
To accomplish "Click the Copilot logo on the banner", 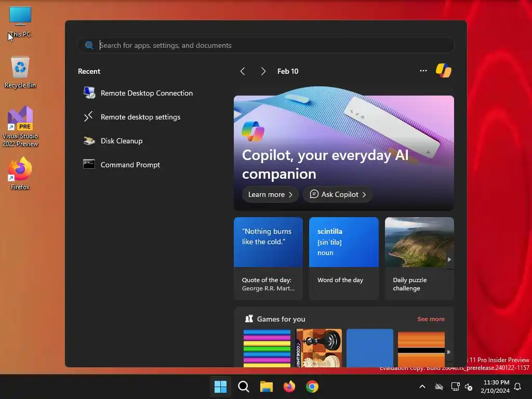I will 253,131.
